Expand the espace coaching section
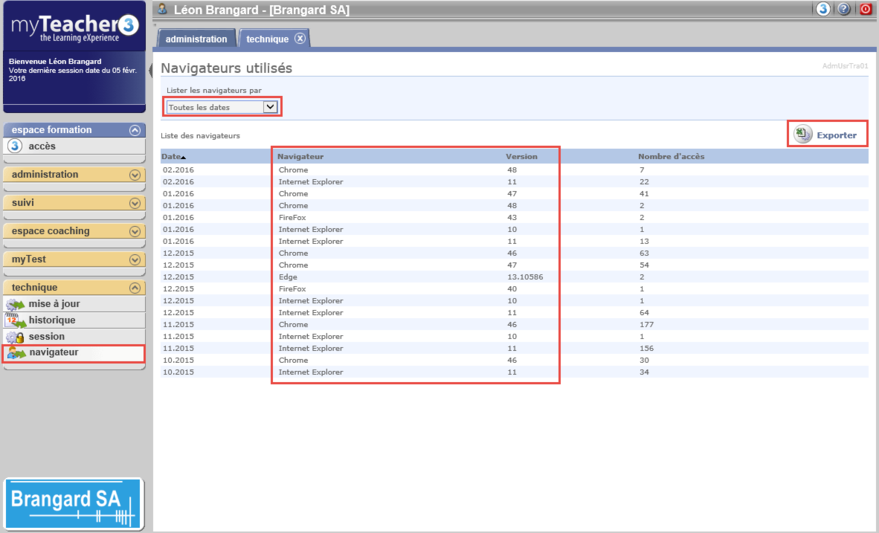 point(135,231)
